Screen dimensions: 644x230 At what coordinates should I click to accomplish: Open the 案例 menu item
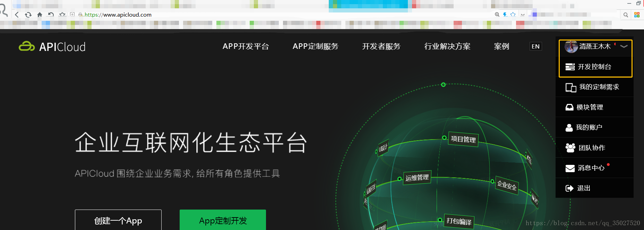[501, 46]
